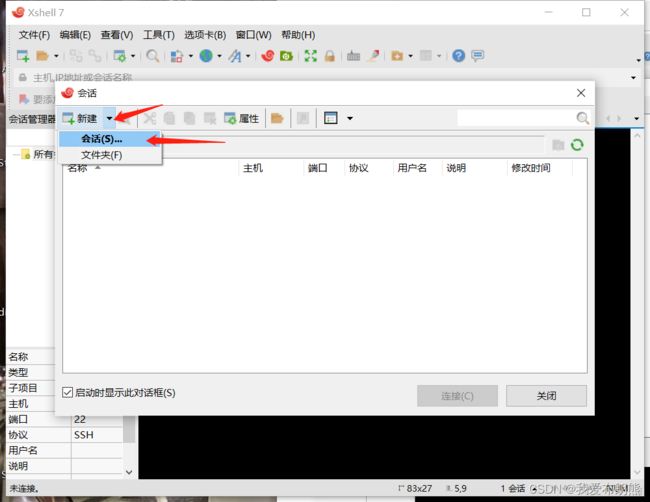650x502 pixels.
Task: Expand the Open folder dropdown arrow in main toolbar
Action: [56, 56]
